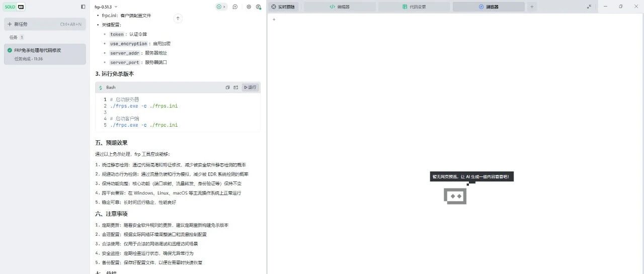
Task: Click the 定期更新 list item
Action: (x=162, y=225)
